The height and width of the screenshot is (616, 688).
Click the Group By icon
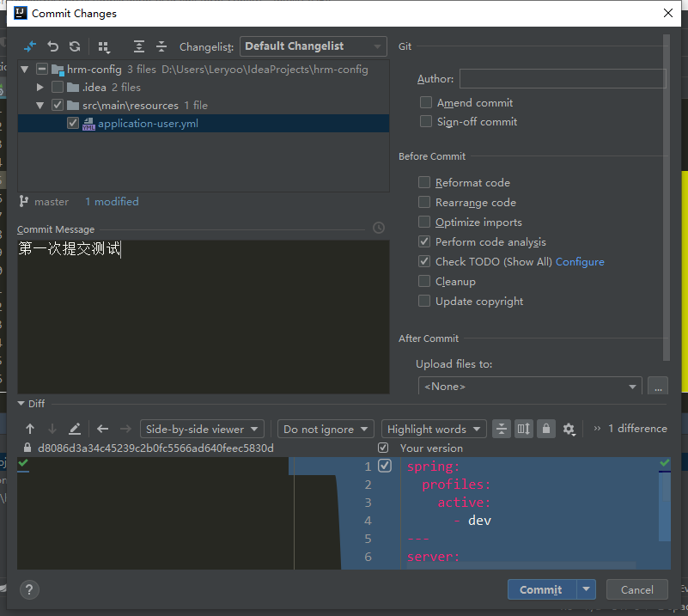click(104, 46)
